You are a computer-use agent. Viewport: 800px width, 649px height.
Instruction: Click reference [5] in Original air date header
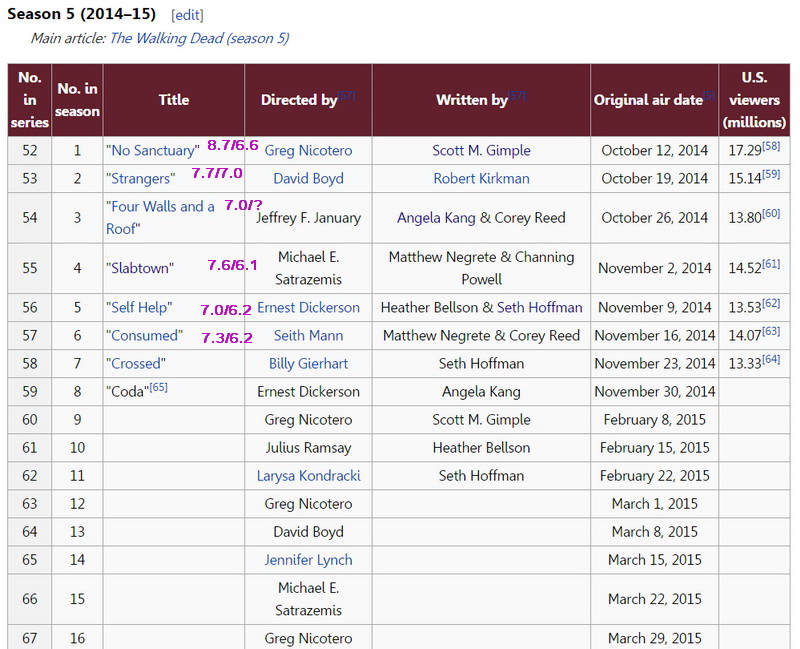(x=709, y=95)
